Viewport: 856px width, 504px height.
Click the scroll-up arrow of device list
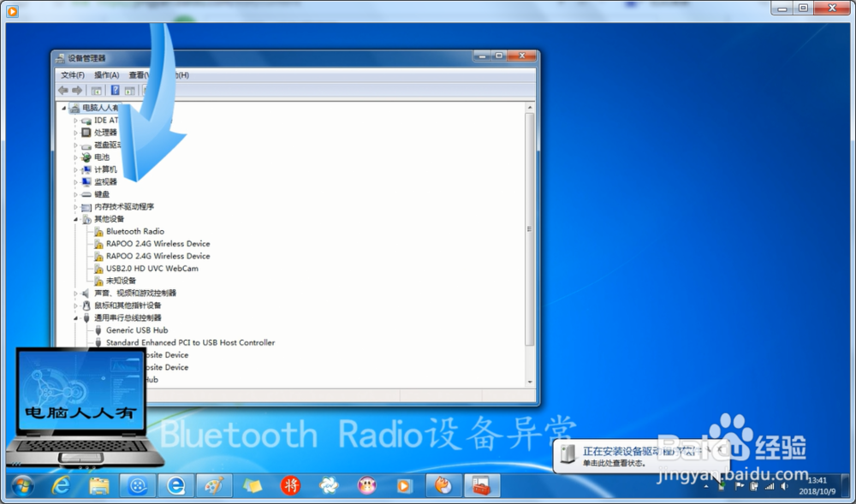pyautogui.click(x=530, y=108)
